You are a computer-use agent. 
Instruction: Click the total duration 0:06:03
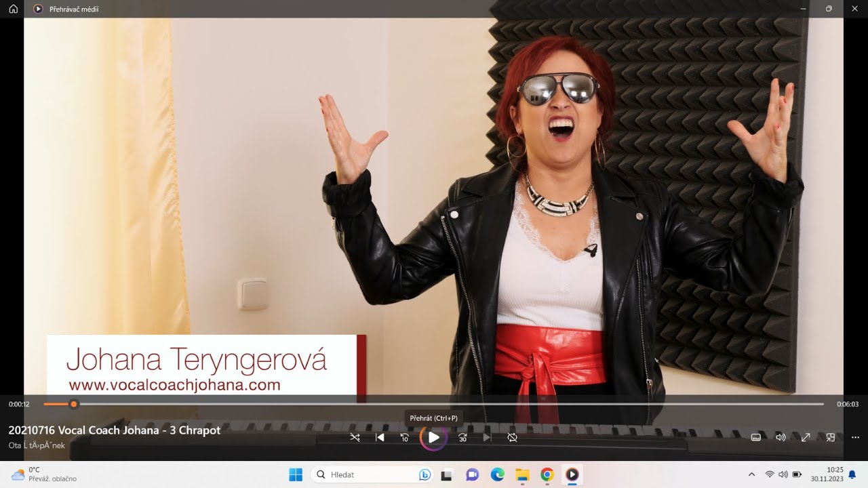pyautogui.click(x=848, y=405)
